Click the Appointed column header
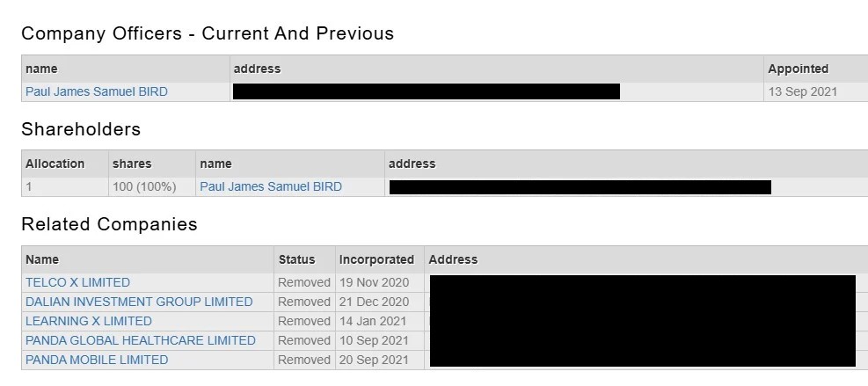Screen dimensions: 868x386 798,69
